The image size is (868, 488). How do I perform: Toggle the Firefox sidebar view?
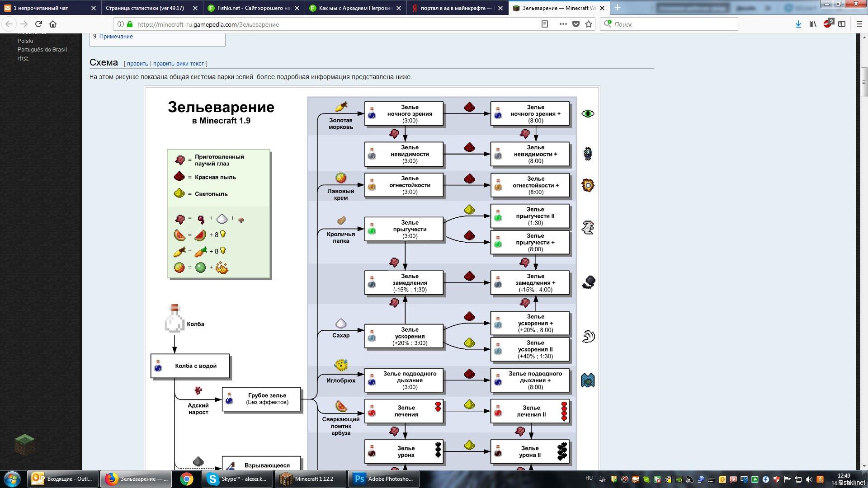point(842,24)
